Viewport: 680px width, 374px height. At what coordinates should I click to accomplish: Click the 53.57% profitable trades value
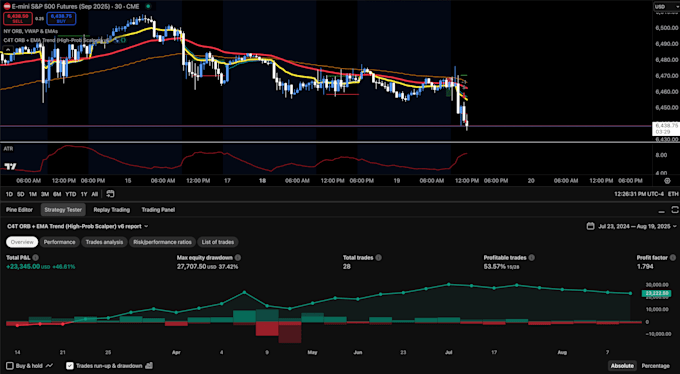coord(494,266)
